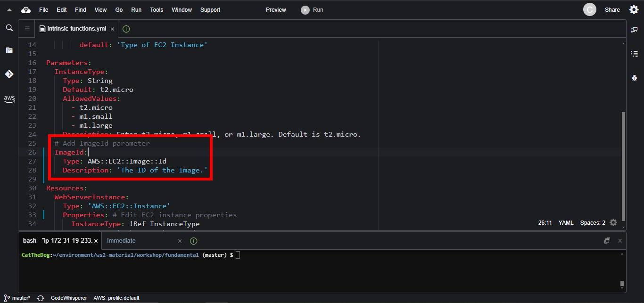The height and width of the screenshot is (303, 644).
Task: Open the YAML syntax mode selector
Action: coord(566,223)
